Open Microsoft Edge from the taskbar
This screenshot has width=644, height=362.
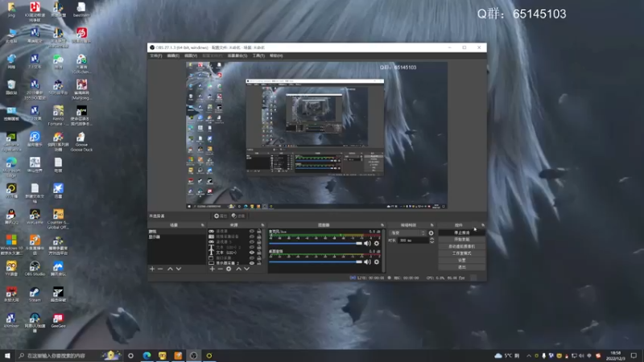147,356
